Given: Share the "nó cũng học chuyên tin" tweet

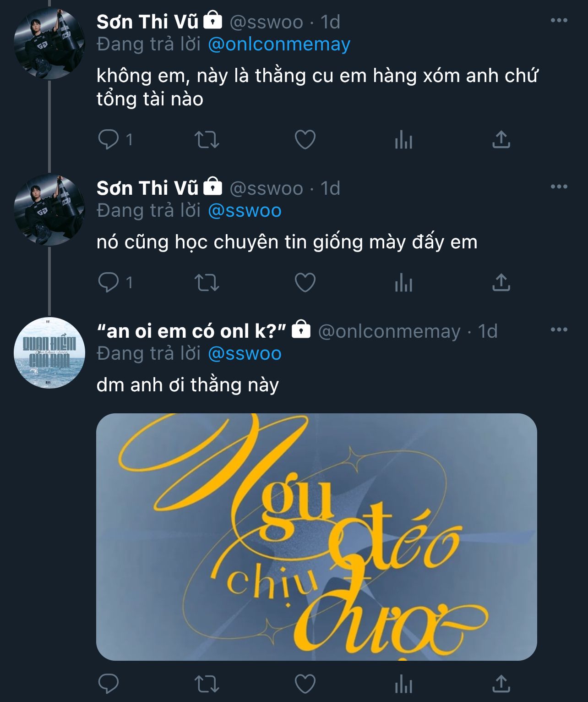Looking at the screenshot, I should (x=501, y=282).
